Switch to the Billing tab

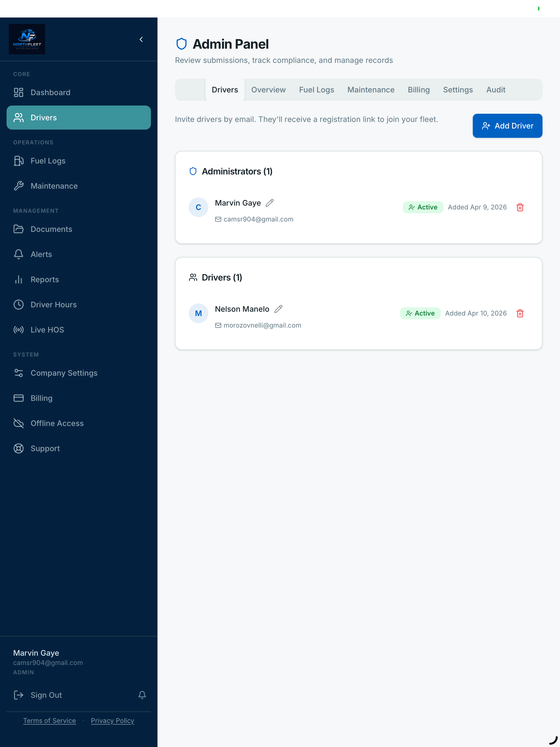(x=419, y=90)
